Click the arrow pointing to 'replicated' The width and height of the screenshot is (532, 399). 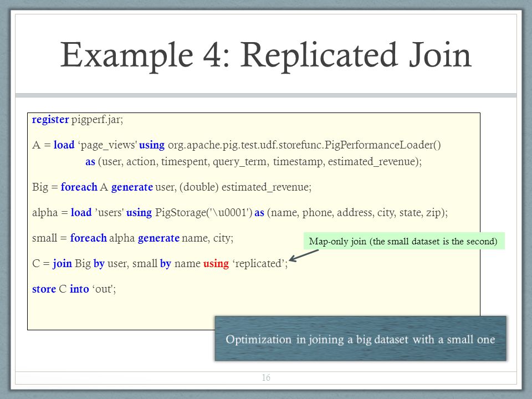(304, 255)
